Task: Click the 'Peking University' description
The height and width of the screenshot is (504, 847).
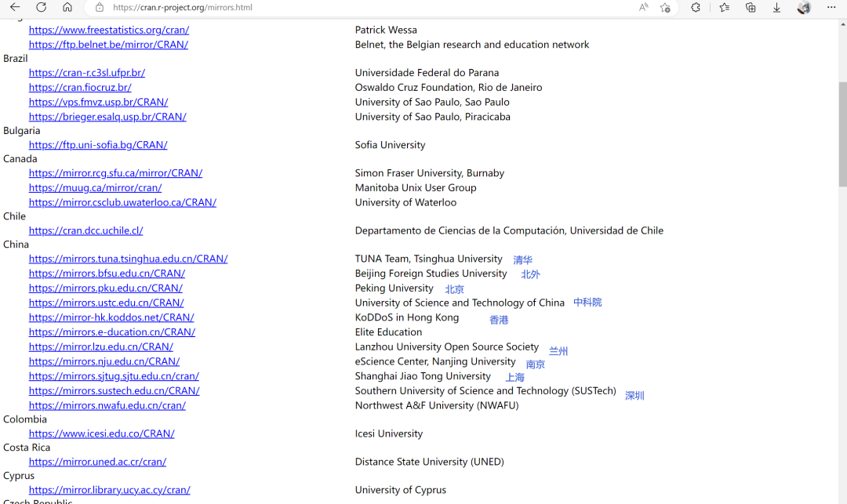Action: click(x=394, y=288)
